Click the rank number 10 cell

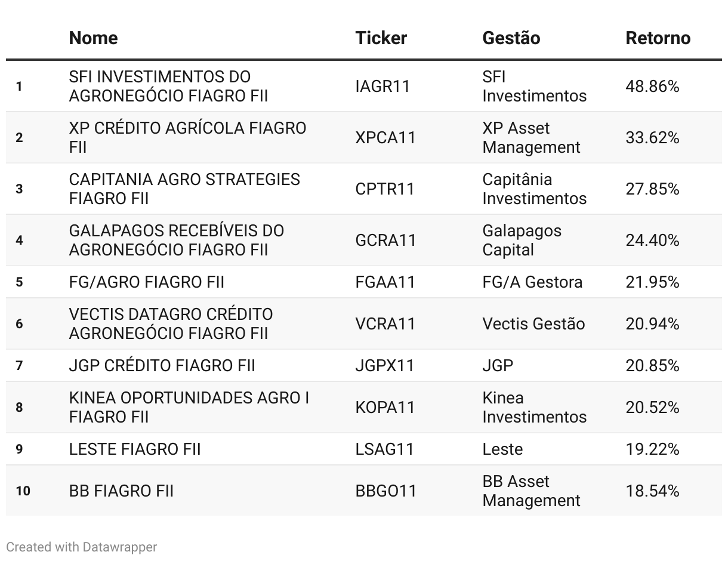coord(23,491)
